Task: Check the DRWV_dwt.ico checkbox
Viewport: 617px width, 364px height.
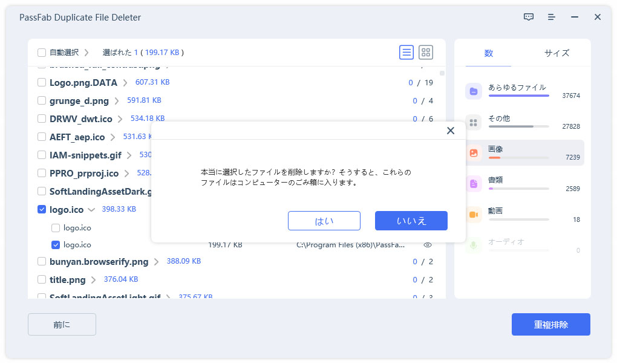Action: point(41,119)
